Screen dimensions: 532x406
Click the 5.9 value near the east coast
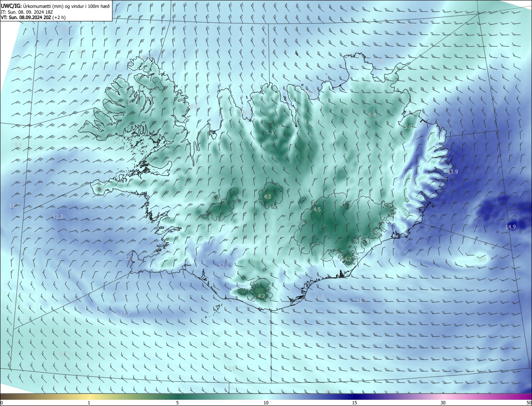coord(408,127)
